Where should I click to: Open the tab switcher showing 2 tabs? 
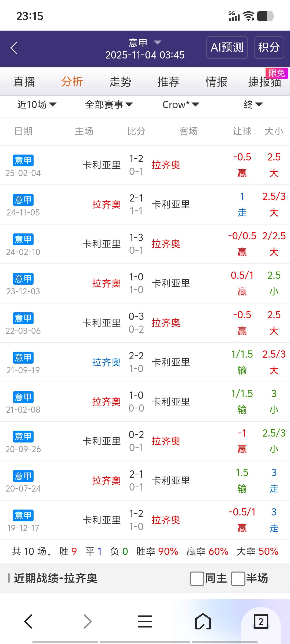261,621
